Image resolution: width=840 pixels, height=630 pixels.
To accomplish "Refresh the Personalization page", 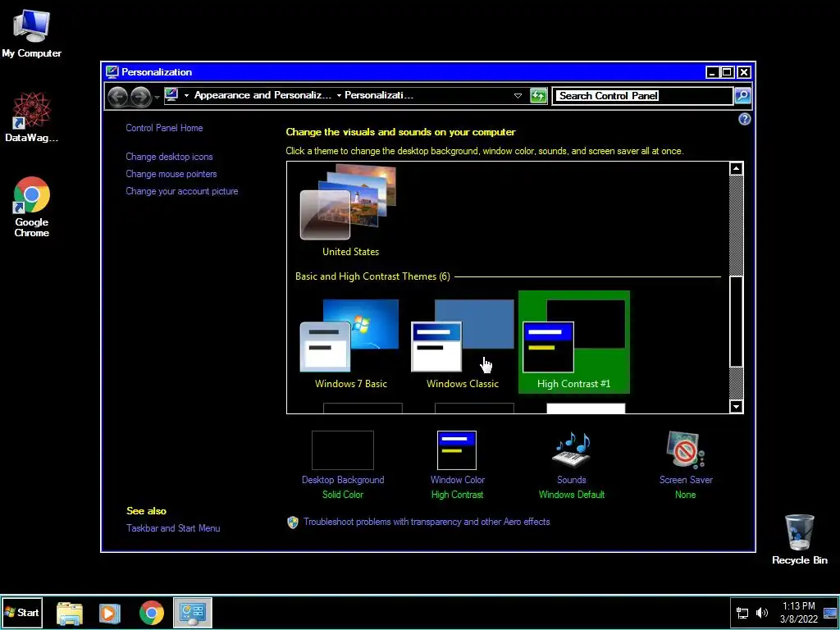I will pos(538,96).
